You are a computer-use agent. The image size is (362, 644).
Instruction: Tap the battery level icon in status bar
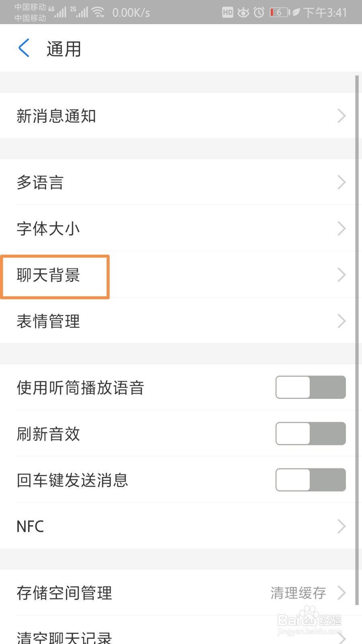point(279,12)
